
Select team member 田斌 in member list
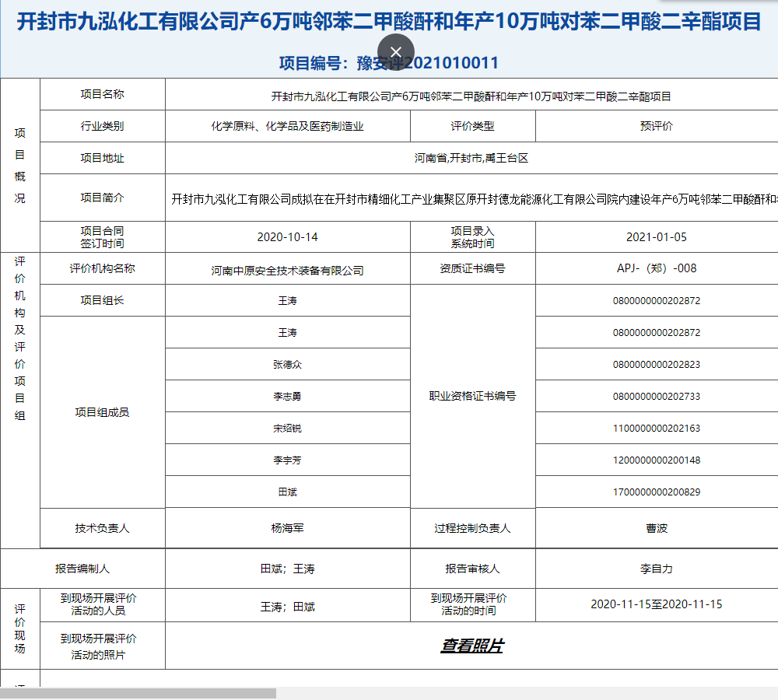tap(287, 492)
